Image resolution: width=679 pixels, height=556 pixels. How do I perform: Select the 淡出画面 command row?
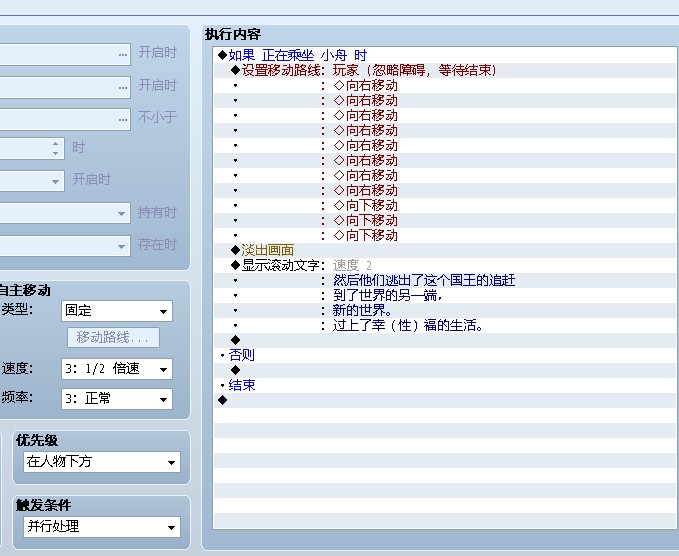coord(445,250)
